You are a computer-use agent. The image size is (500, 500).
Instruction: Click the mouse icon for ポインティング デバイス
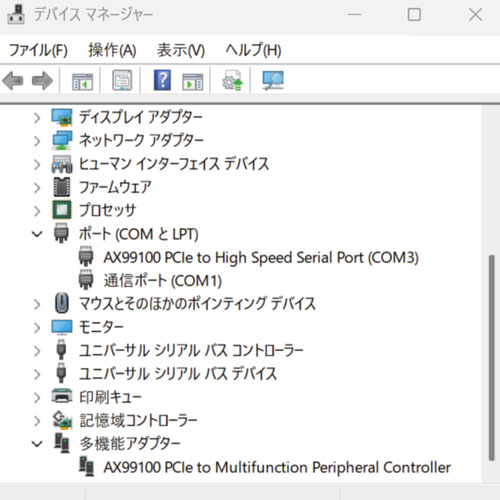pos(62,303)
